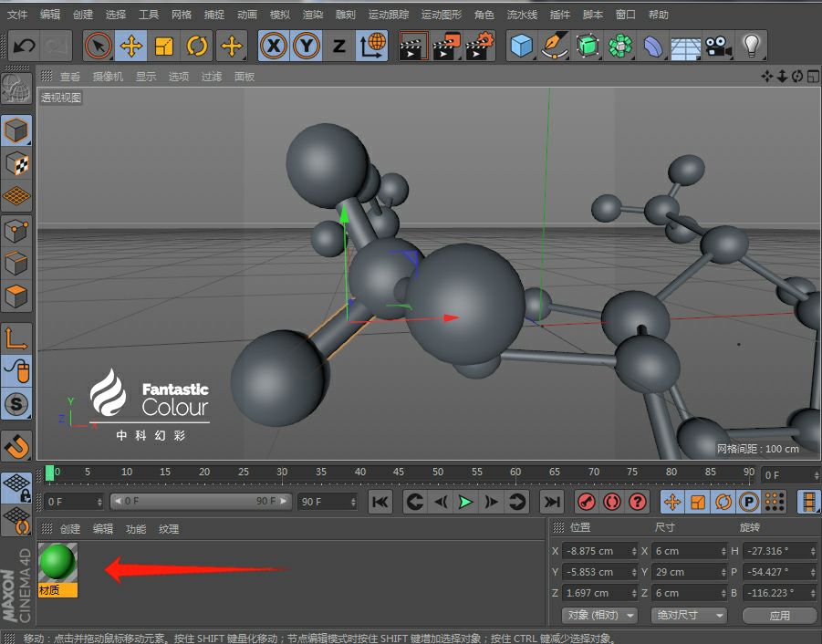The image size is (822, 644).
Task: Toggle Y-axis lock
Action: 307,46
